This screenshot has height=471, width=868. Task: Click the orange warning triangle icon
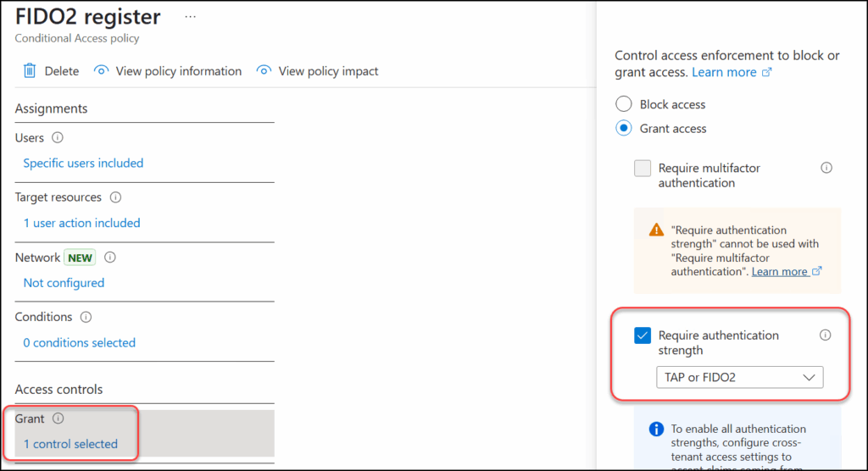coord(657,230)
